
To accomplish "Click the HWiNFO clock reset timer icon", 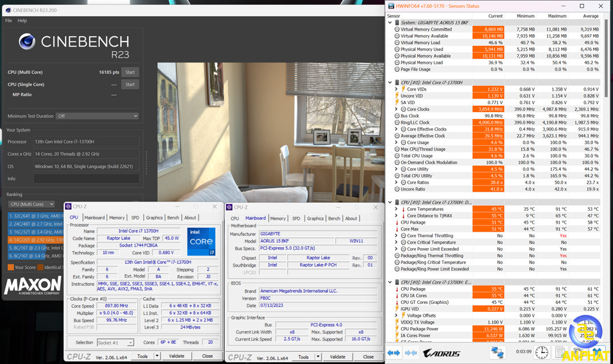I will coord(541,352).
